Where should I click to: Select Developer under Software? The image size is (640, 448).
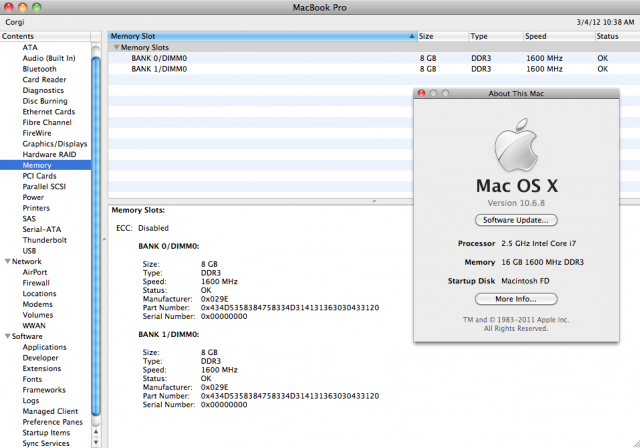40,357
